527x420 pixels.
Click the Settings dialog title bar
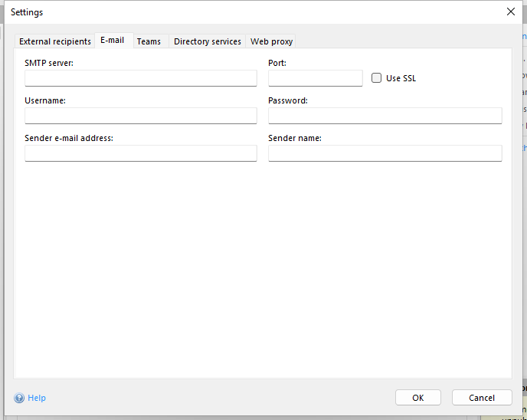coord(230,12)
